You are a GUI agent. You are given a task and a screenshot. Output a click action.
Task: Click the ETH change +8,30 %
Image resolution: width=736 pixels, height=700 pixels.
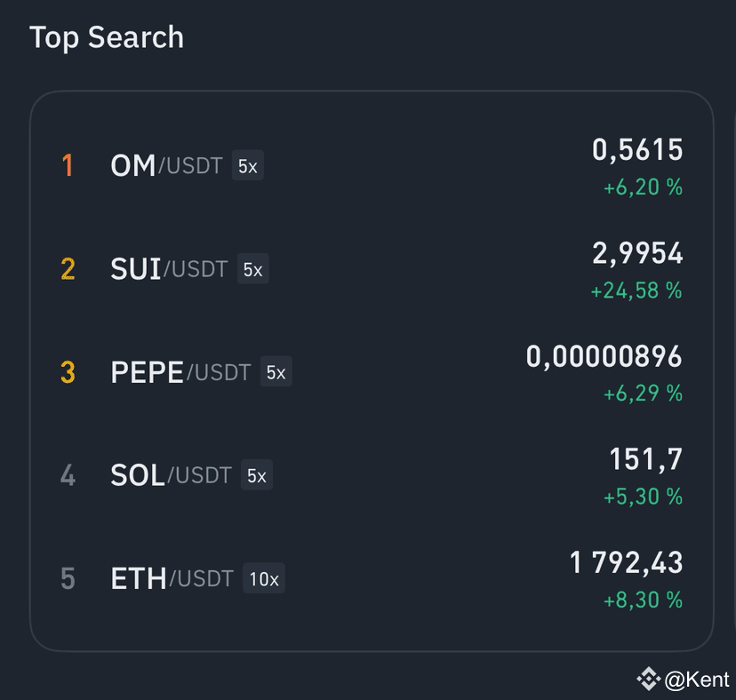tap(643, 600)
